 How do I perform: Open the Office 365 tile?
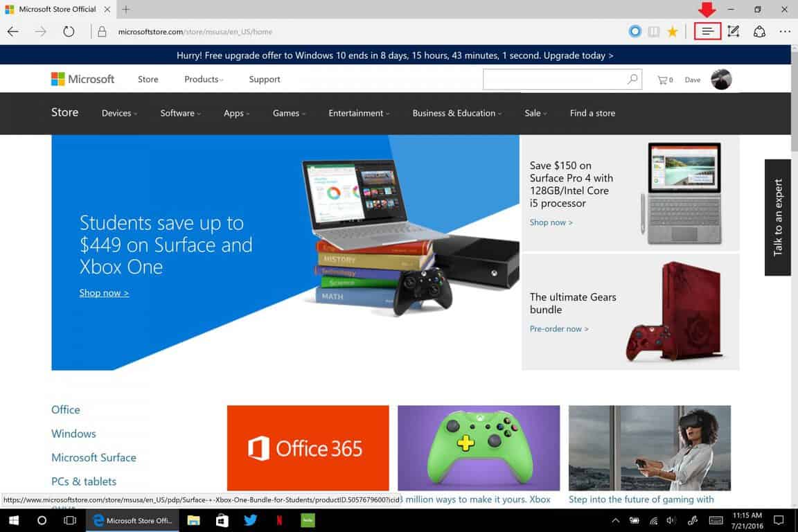[x=308, y=448]
